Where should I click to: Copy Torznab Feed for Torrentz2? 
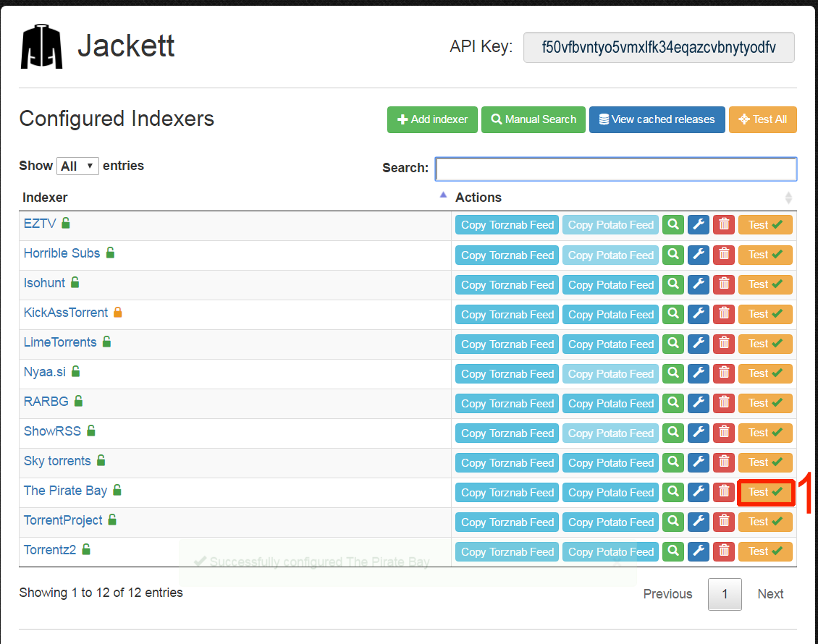coord(507,551)
